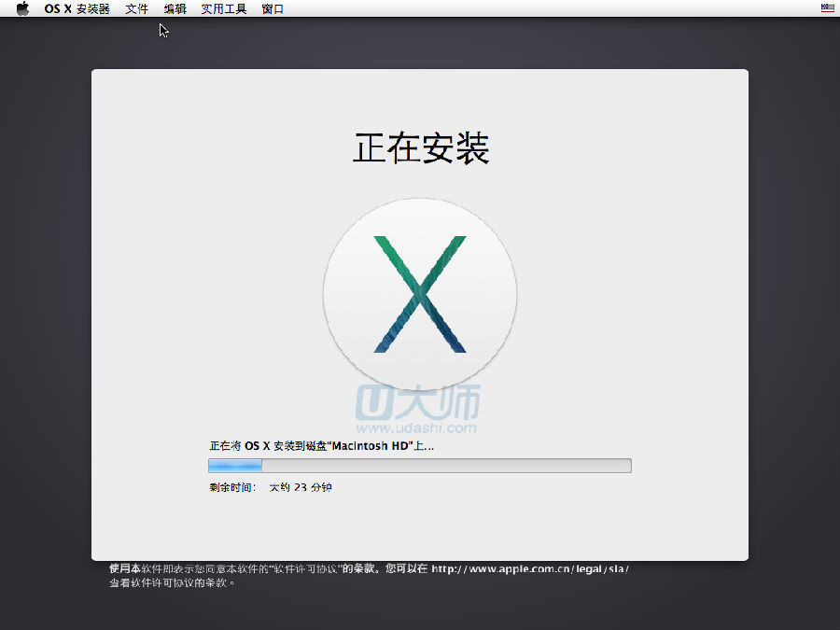
Task: Open the 编辑 menu
Action: [x=175, y=8]
